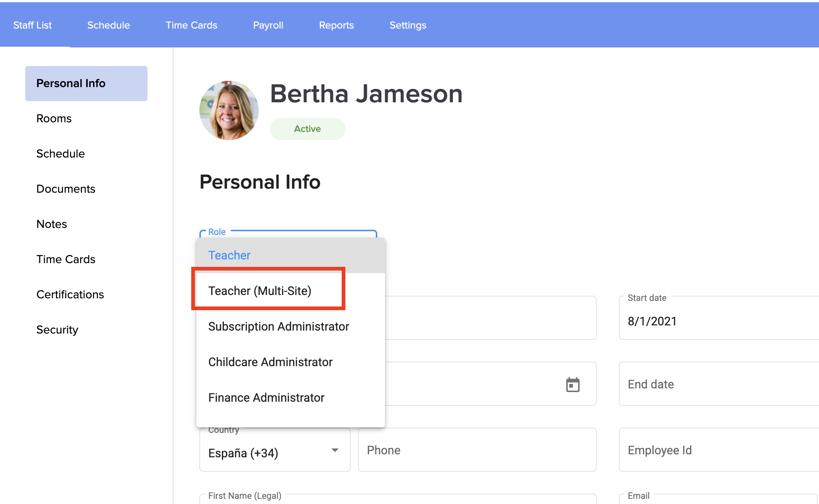Go to Settings in top navigation
Viewport: 819px width, 504px height.
coord(408,25)
